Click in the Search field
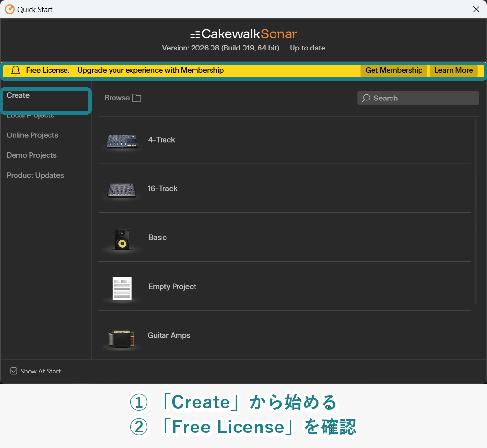 [x=418, y=98]
